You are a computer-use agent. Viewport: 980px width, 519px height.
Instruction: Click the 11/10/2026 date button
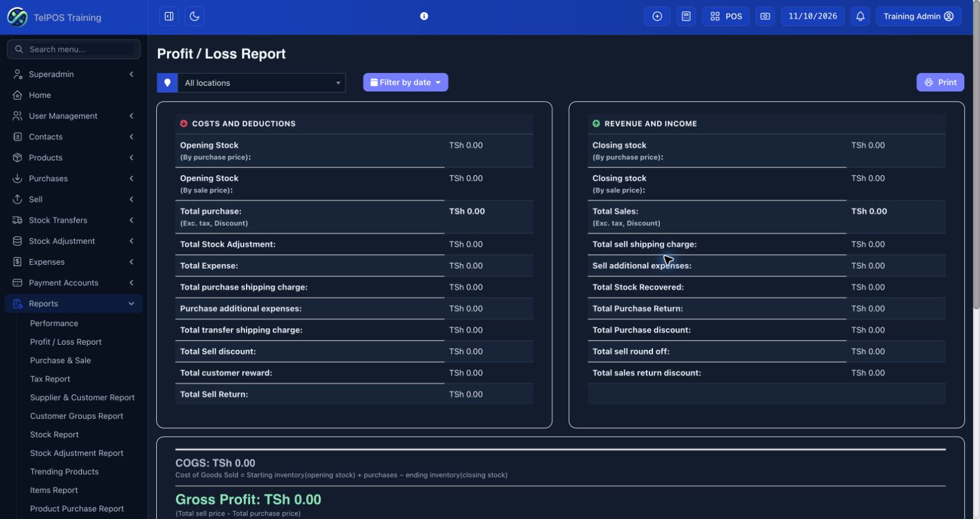click(813, 16)
